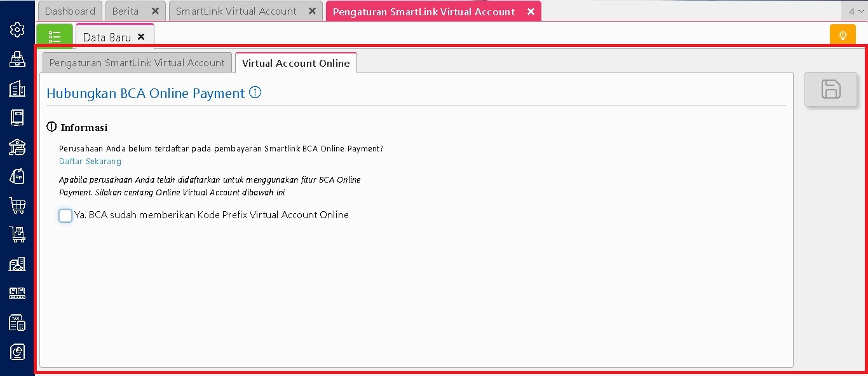Click the info icon beside Hubungkan BCA Online Payment
The width and height of the screenshot is (868, 376).
coord(255,93)
